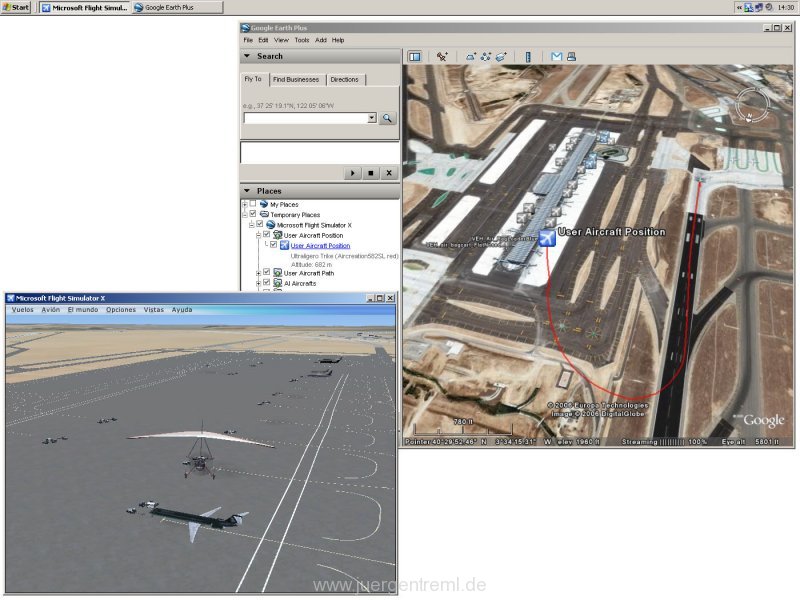Image resolution: width=800 pixels, height=600 pixels.
Task: Open the Ayuda menu in Flight Simulator
Action: pyautogui.click(x=182, y=310)
